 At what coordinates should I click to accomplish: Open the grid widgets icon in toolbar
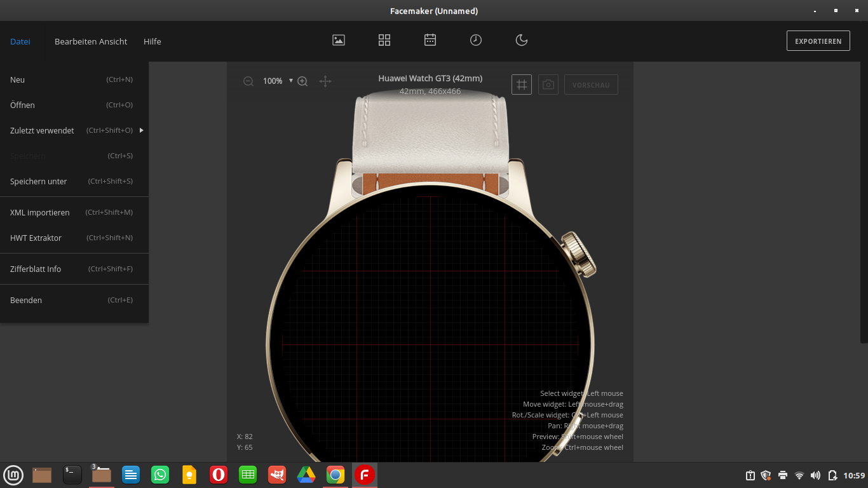pos(384,40)
